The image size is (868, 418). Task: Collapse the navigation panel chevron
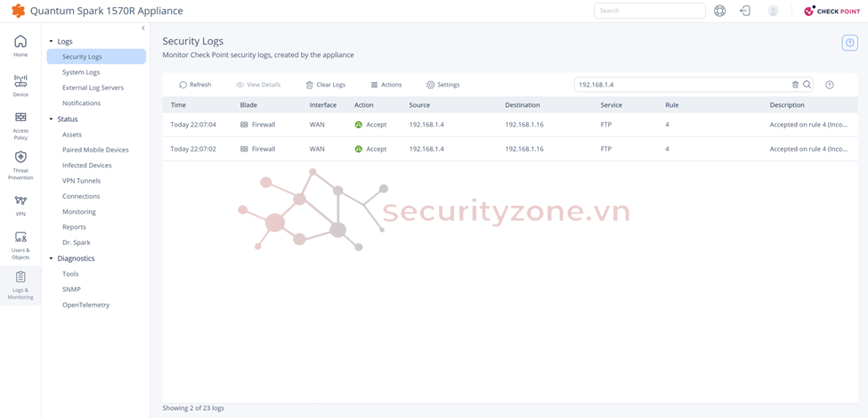tap(142, 28)
